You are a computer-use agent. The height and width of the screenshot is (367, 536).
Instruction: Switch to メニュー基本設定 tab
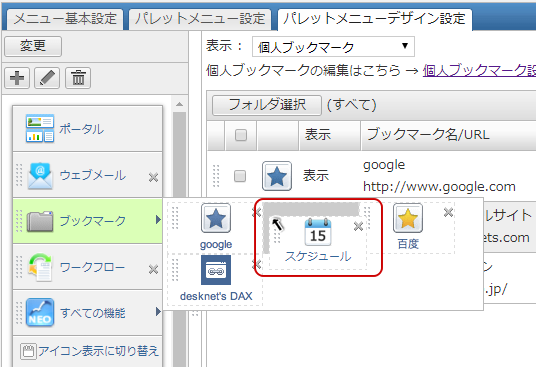pyautogui.click(x=65, y=19)
